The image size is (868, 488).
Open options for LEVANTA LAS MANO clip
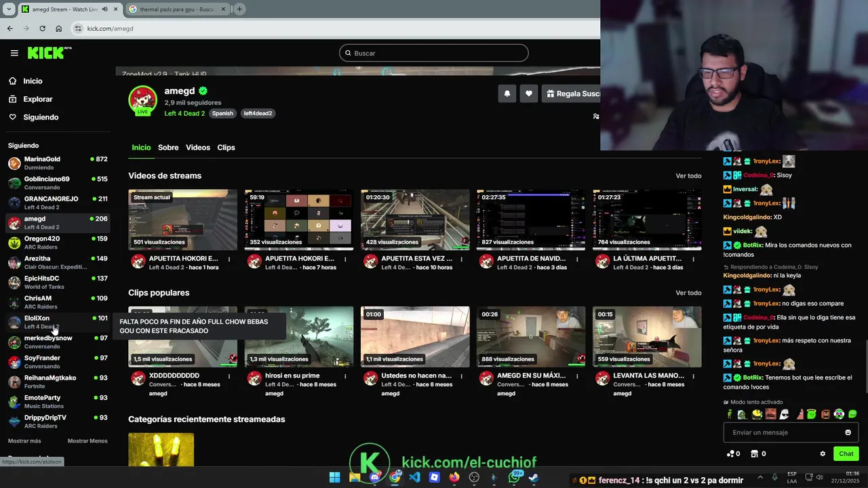pyautogui.click(x=693, y=376)
